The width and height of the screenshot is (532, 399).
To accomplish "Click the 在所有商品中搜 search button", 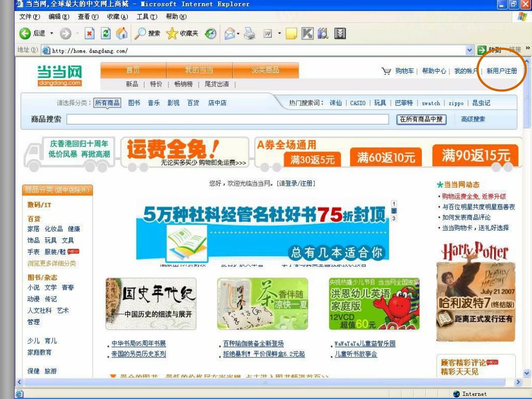I will pyautogui.click(x=421, y=119).
